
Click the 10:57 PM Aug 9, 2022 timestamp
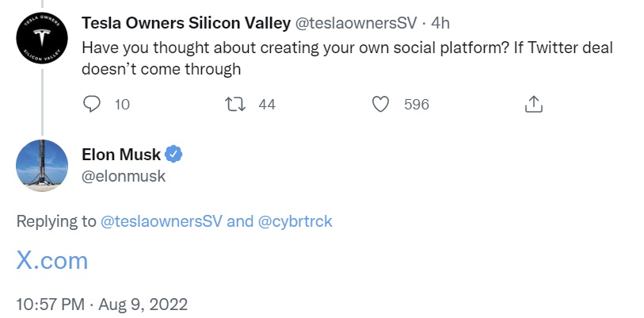tap(101, 303)
